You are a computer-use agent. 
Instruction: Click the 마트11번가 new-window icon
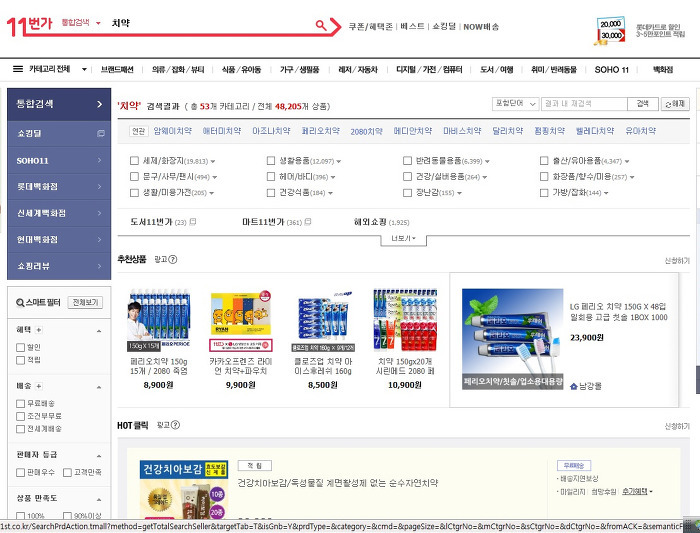pyautogui.click(x=308, y=222)
